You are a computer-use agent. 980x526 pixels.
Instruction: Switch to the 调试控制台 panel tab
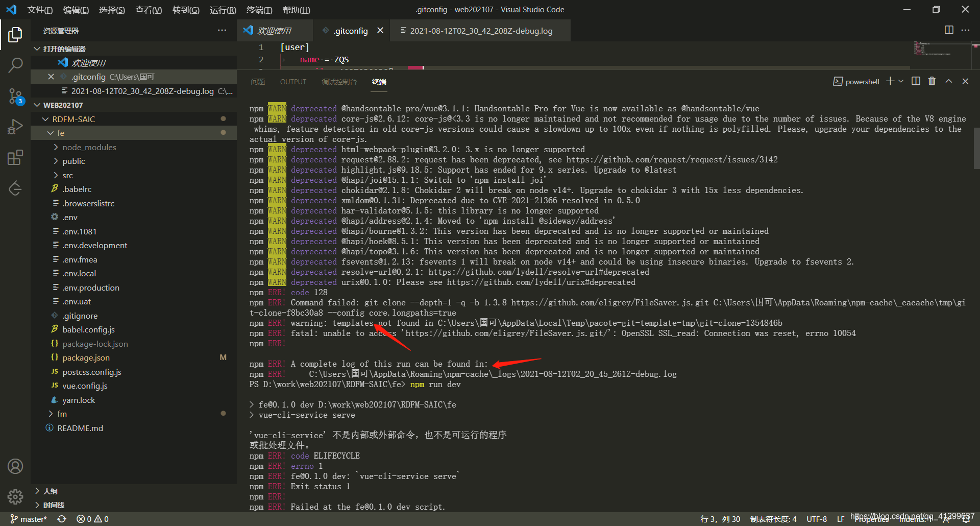(339, 82)
